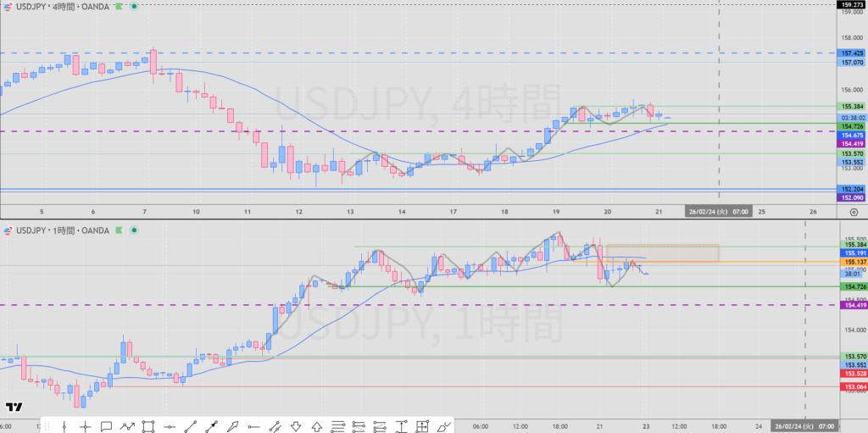The image size is (868, 433).
Task: Click the orange 155.137 price label
Action: (x=852, y=262)
